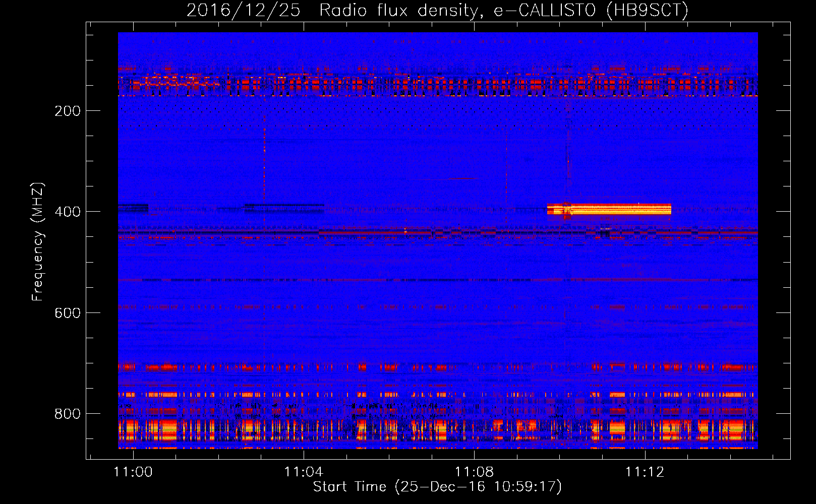Click the 11:08 time tick label
The height and width of the screenshot is (504, 816).
coord(474,472)
